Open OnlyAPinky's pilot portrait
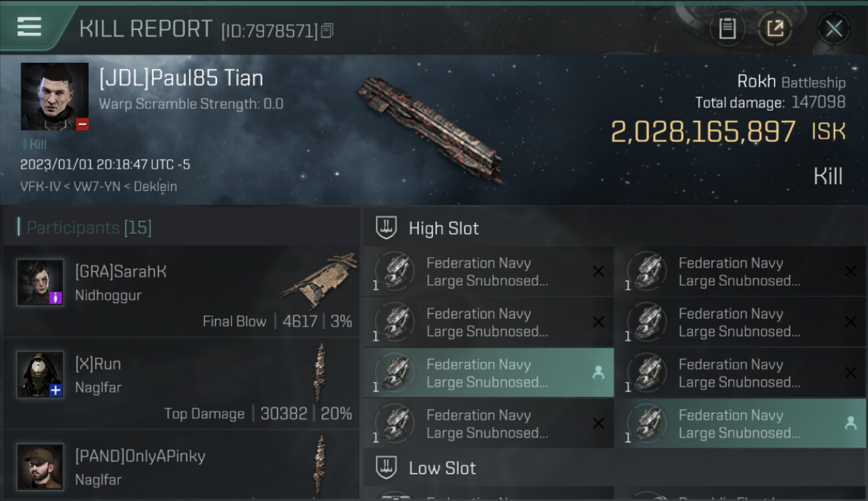Viewport: 868px width, 501px height. pos(40,466)
